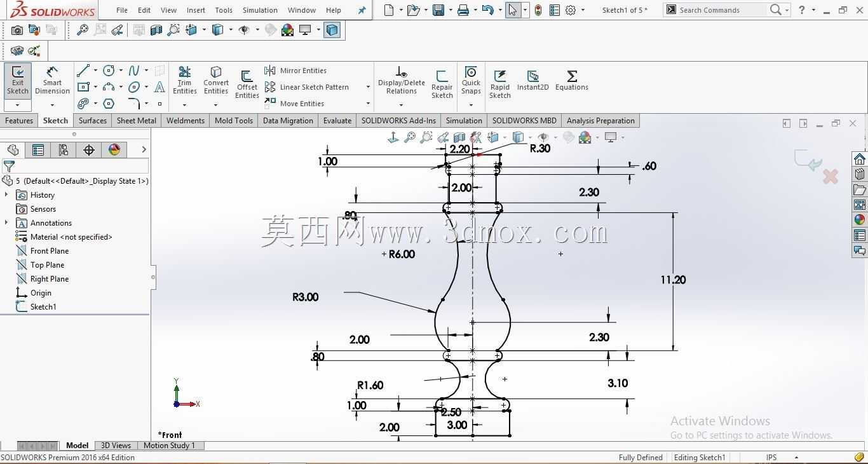868x464 pixels.
Task: Switch to the Sheet Metal tab
Action: [136, 121]
